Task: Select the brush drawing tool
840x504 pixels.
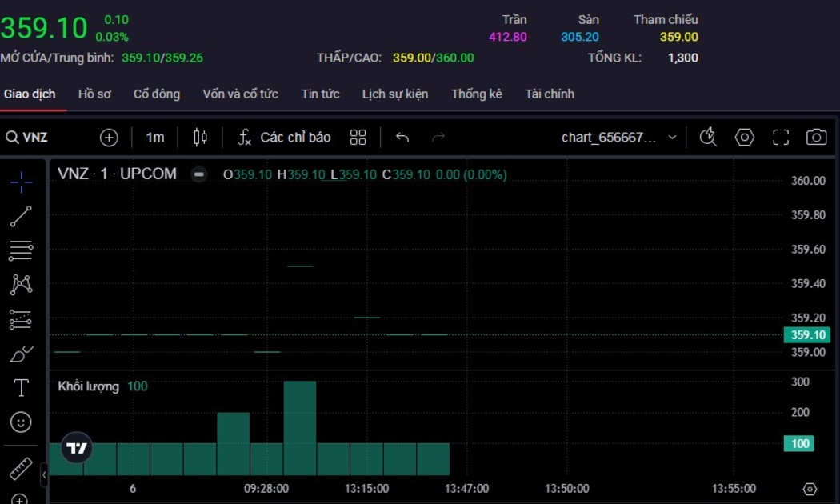Action: [x=22, y=354]
